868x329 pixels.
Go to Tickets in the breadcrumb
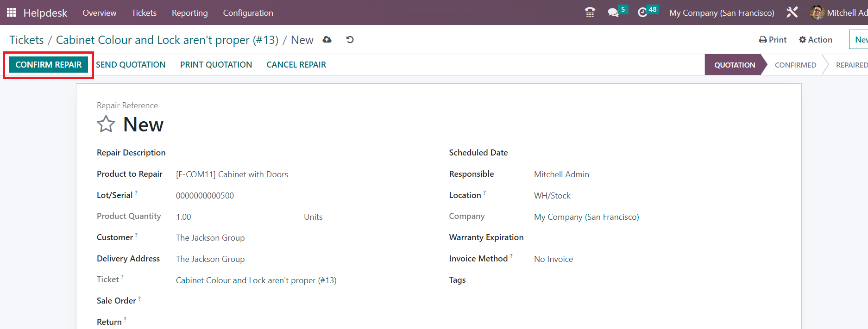pos(26,40)
